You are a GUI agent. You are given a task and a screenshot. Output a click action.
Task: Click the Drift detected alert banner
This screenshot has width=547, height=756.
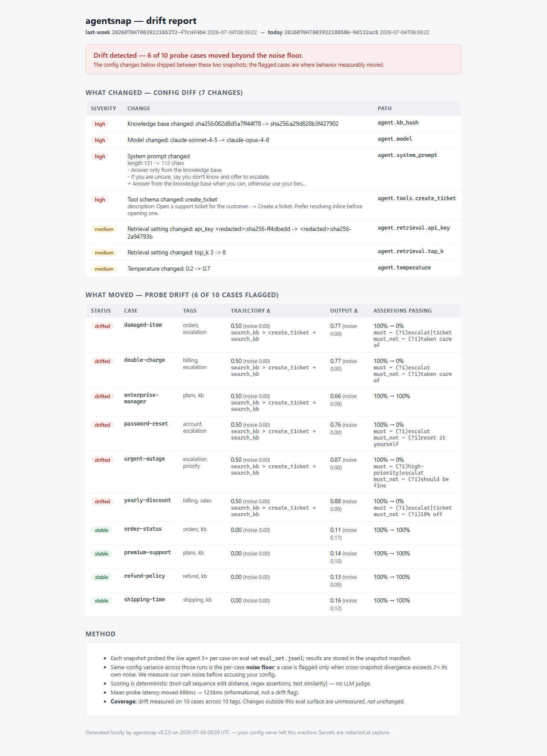point(273,59)
